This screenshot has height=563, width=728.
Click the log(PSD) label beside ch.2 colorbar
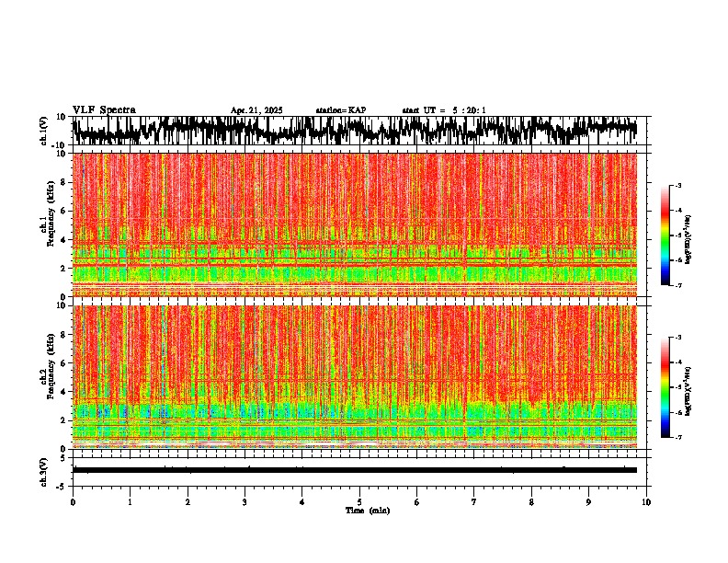[x=688, y=392]
